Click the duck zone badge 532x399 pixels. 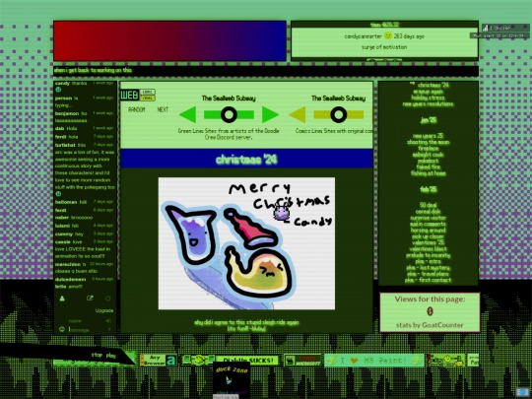(232, 379)
